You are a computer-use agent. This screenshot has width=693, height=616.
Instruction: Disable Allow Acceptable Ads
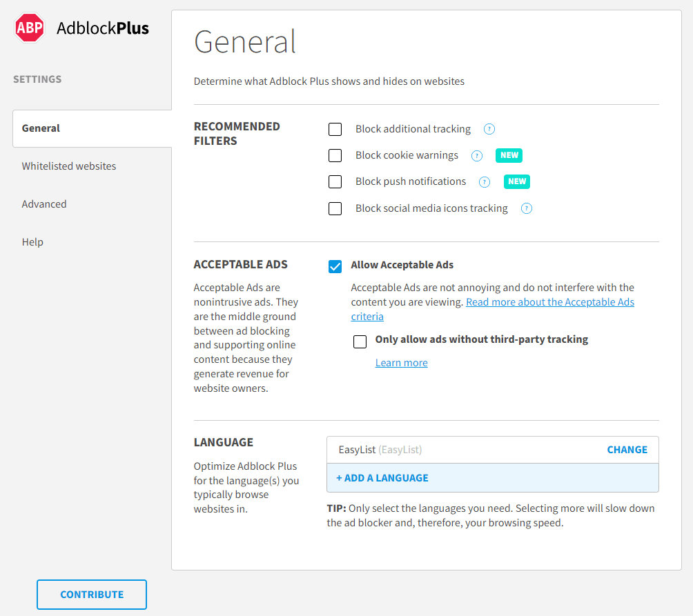pos(335,266)
